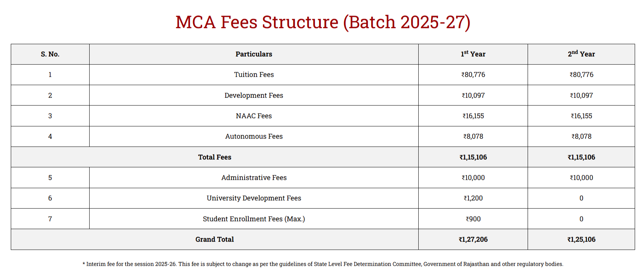The image size is (644, 269).
Task: Click the NAAC Fees row label
Action: click(x=254, y=116)
